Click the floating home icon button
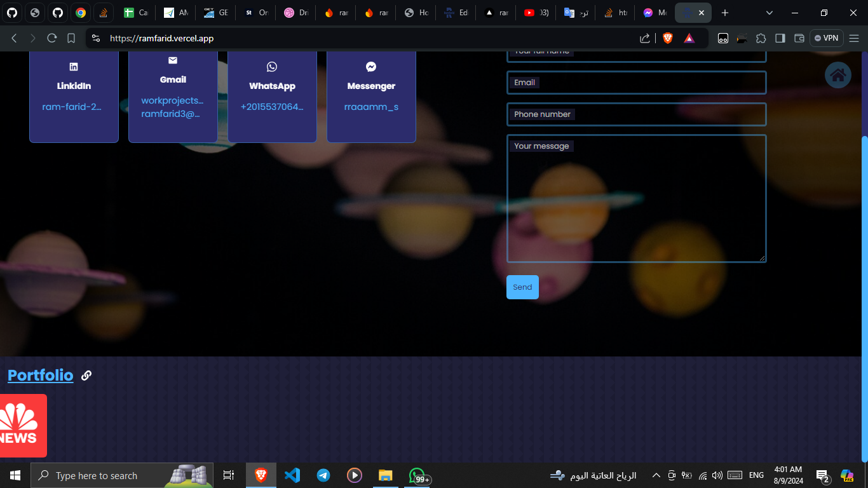Image resolution: width=868 pixels, height=488 pixels. click(x=837, y=76)
